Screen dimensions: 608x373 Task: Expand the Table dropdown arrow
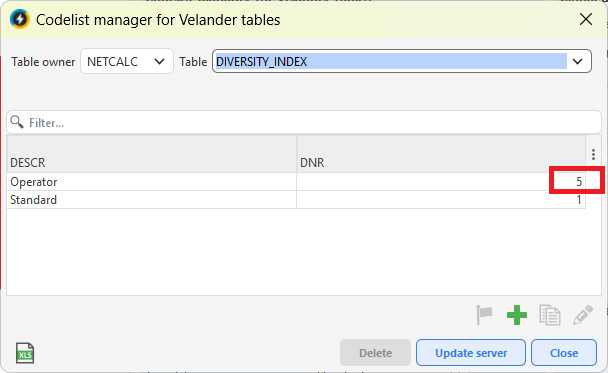click(x=577, y=61)
